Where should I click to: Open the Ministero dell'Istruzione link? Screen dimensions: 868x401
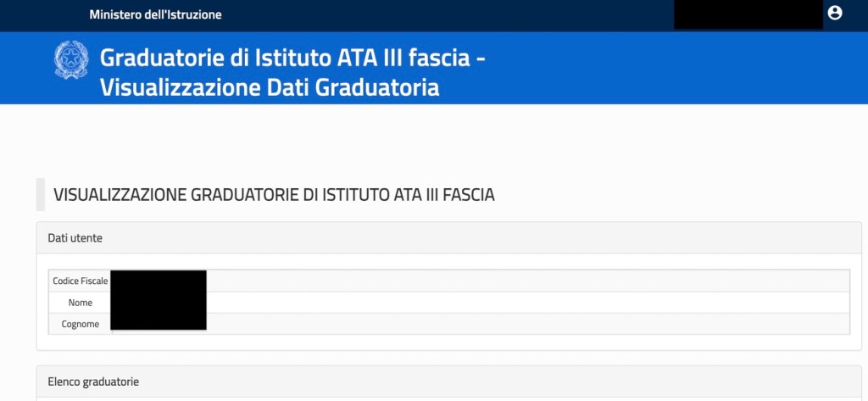pyautogui.click(x=155, y=14)
